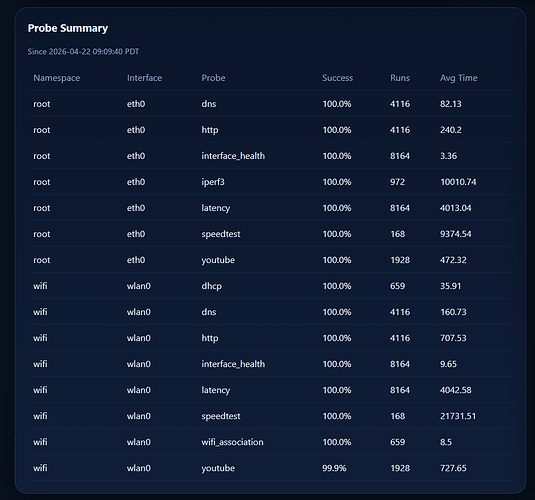Click the Probe Summary heading
This screenshot has width=535, height=500.
click(68, 28)
